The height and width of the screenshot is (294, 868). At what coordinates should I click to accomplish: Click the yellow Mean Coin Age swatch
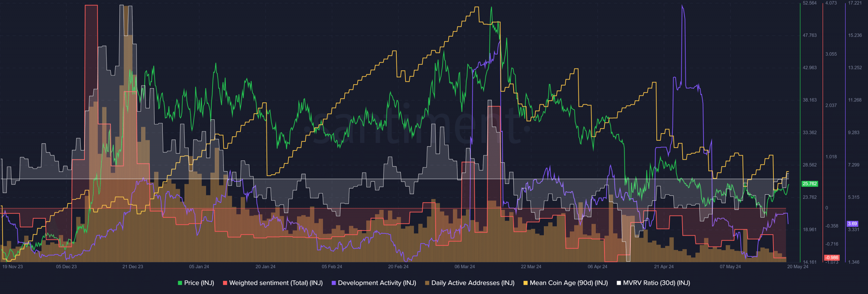click(x=526, y=283)
